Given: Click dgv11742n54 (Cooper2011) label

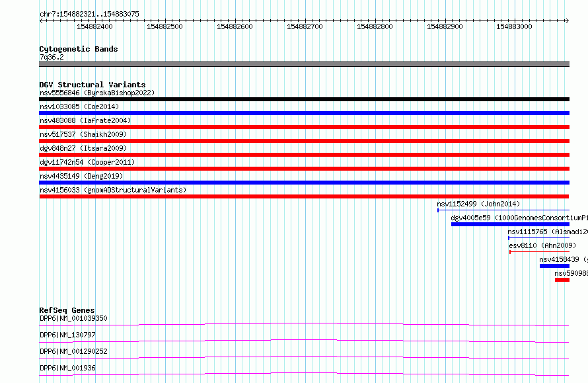Looking at the screenshot, I should coord(87,162).
